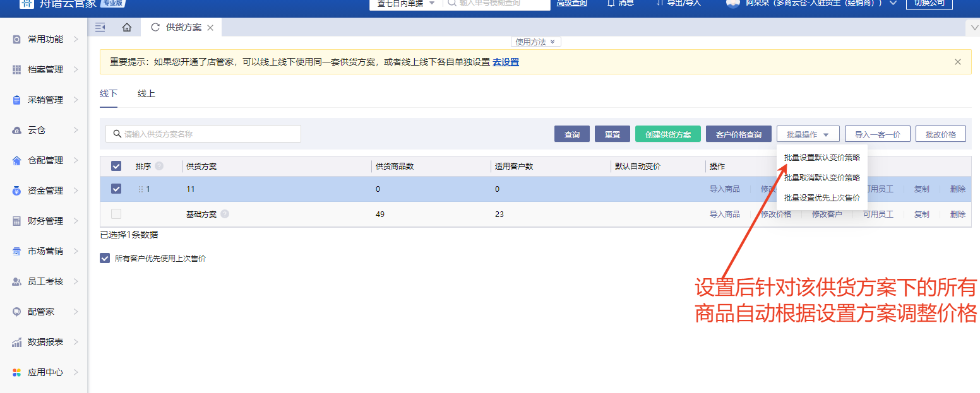Dismiss the yellow notice banner
The height and width of the screenshot is (393, 980).
957,62
